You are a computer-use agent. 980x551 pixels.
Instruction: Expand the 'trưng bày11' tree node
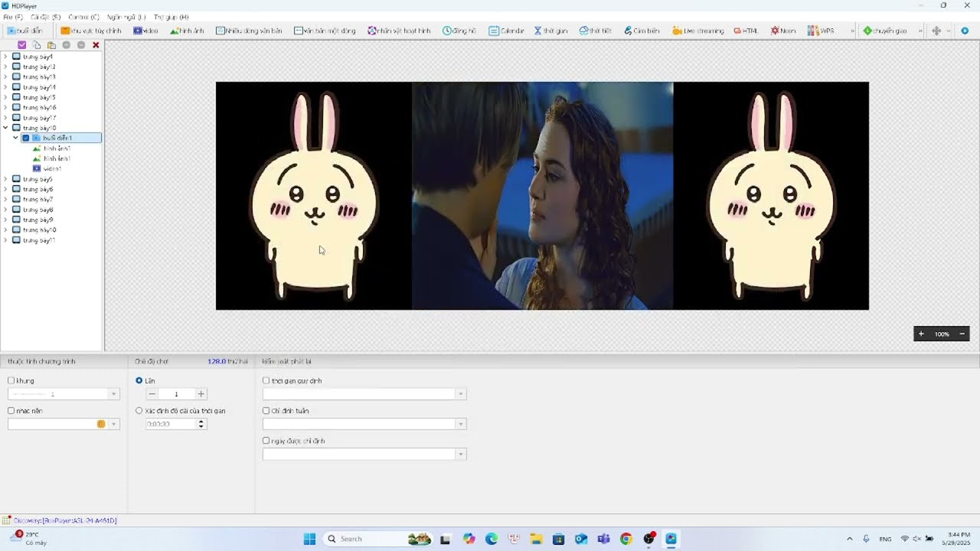[6, 240]
